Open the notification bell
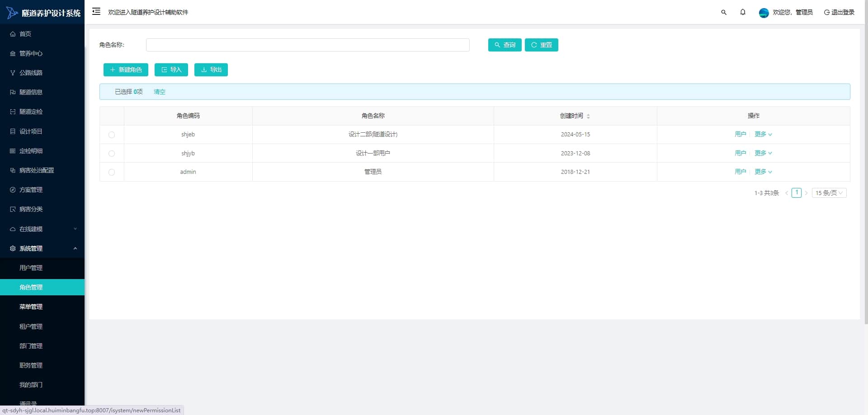 coord(743,12)
